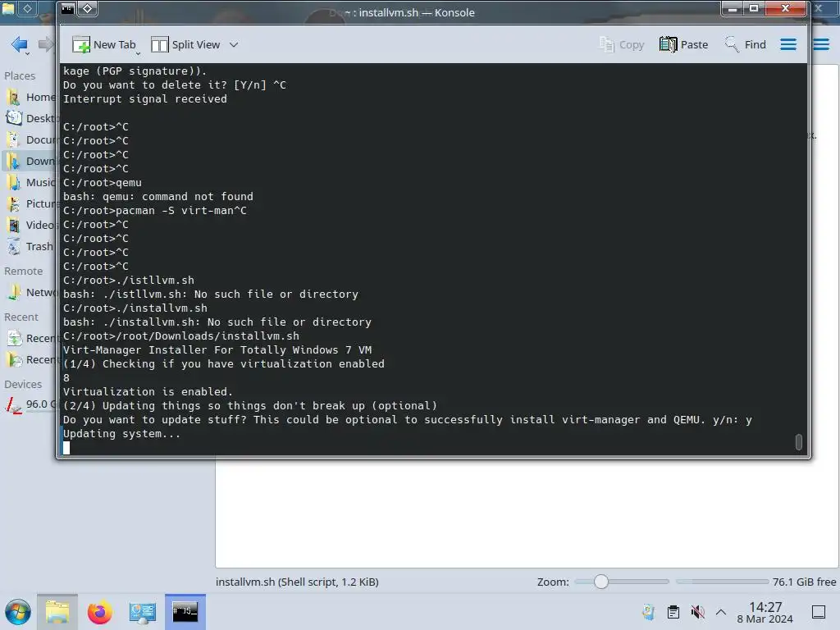Click the terminal cursor line
Image resolution: width=840 pixels, height=630 pixels.
click(x=66, y=448)
